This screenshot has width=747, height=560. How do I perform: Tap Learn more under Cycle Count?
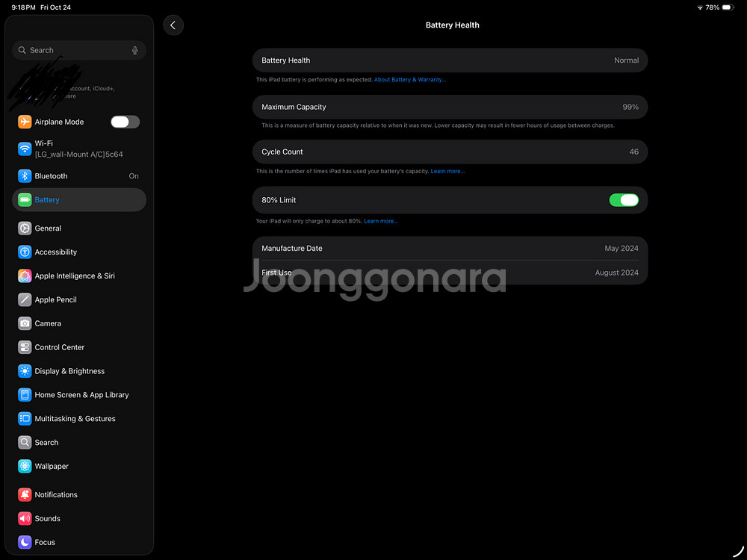click(447, 172)
